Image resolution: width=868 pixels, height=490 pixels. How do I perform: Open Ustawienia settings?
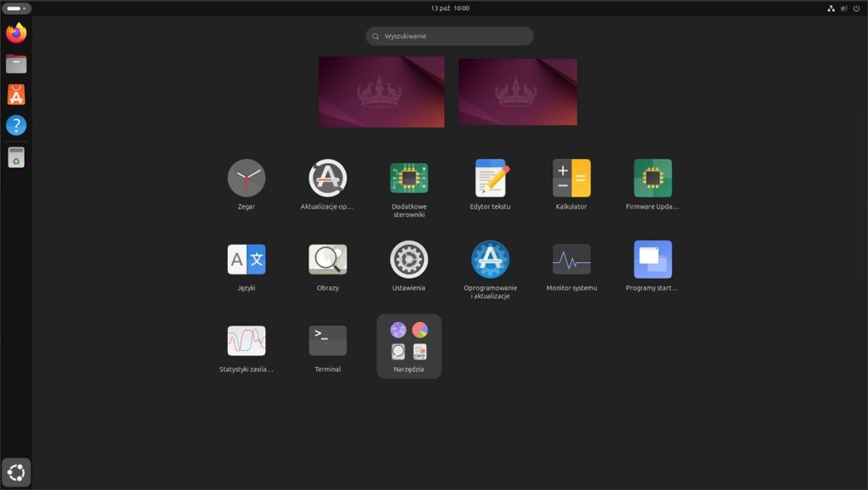pos(409,259)
